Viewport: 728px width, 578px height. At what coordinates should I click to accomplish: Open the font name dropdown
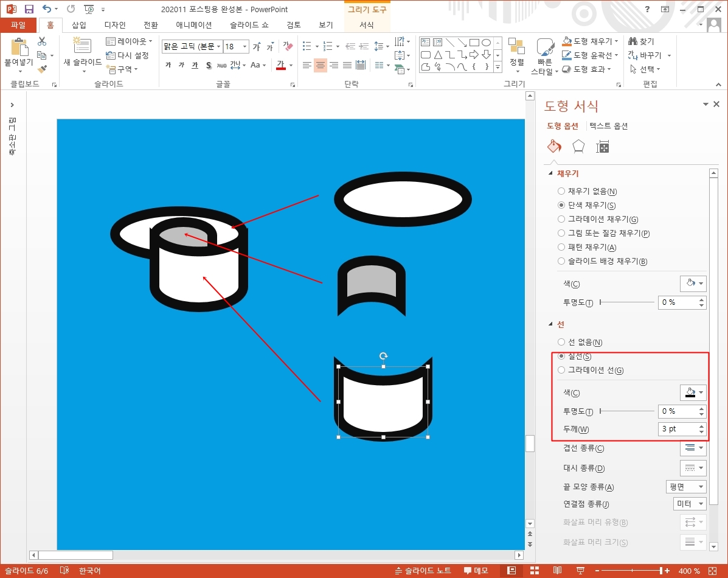click(x=218, y=46)
